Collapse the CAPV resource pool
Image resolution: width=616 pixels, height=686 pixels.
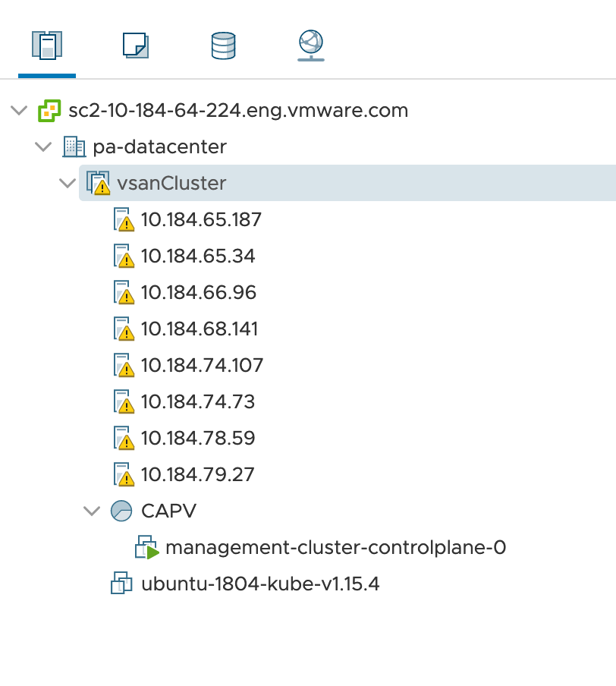tap(91, 511)
